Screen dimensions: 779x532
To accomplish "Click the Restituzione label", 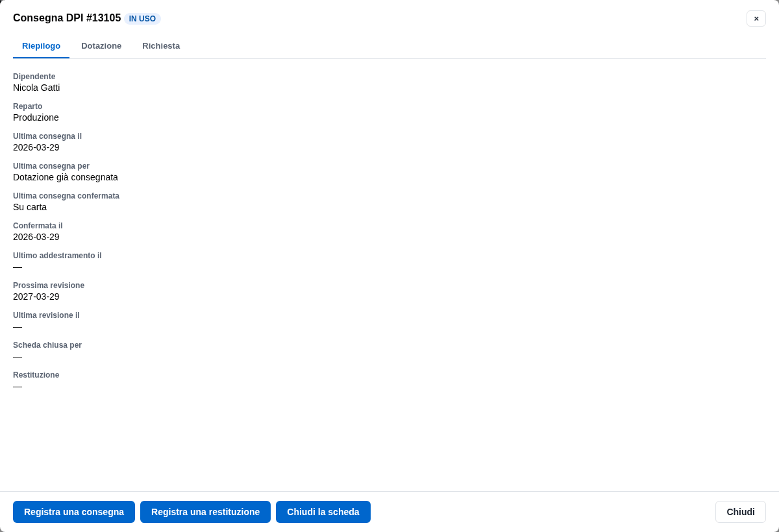I will [x=36, y=375].
